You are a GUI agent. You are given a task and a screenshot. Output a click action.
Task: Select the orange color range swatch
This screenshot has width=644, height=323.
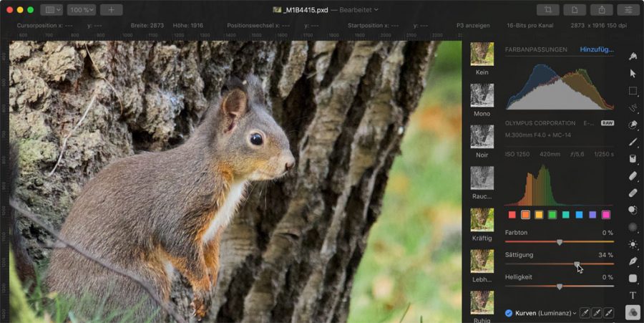pyautogui.click(x=526, y=214)
